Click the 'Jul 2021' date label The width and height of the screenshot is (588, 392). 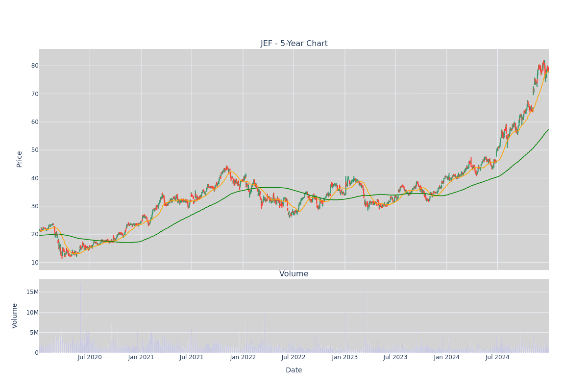tap(192, 357)
